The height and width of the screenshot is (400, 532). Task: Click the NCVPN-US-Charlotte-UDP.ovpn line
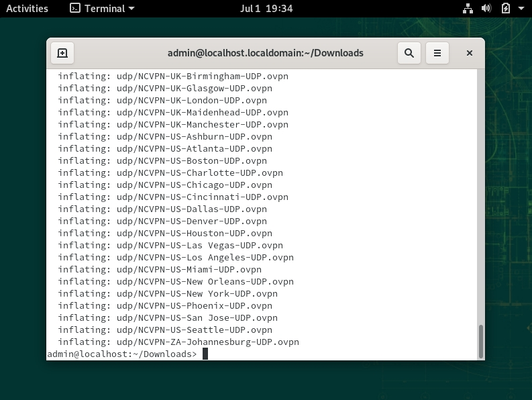tap(170, 173)
